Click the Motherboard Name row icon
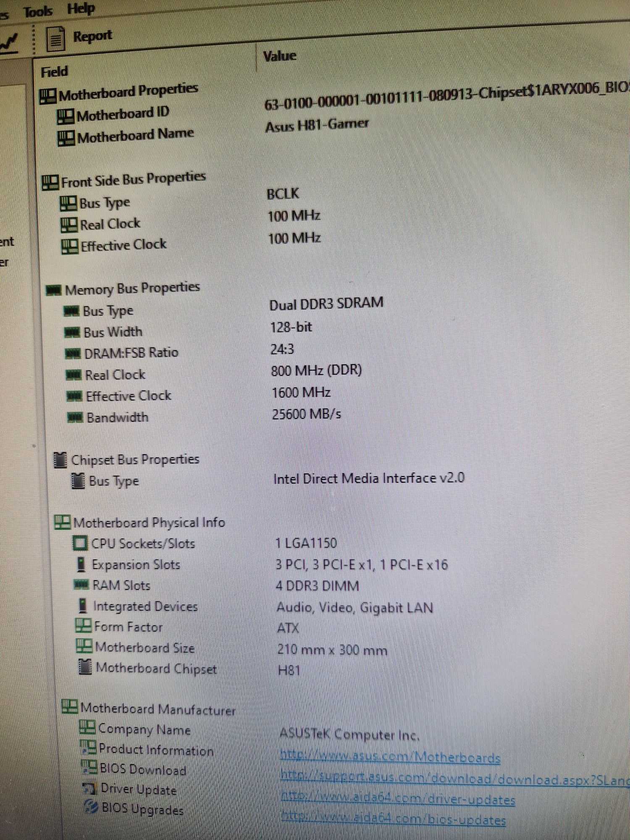 pyautogui.click(x=66, y=138)
